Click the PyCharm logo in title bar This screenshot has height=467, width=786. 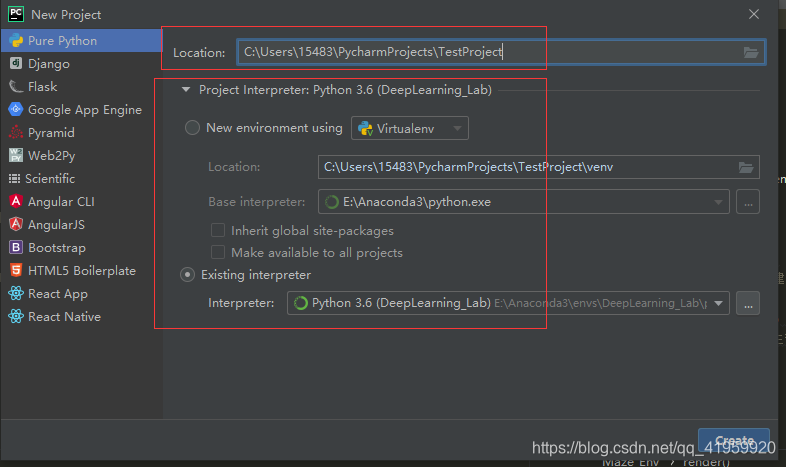click(x=16, y=14)
